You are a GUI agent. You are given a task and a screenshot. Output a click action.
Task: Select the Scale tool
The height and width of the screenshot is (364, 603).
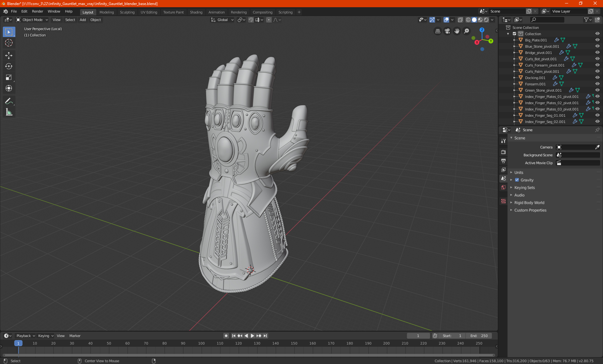coord(9,77)
